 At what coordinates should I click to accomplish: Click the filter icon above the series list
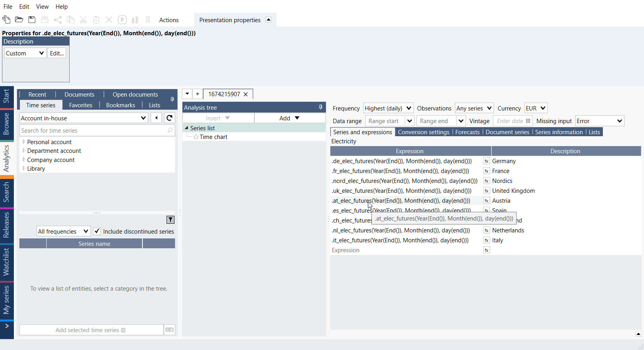click(170, 220)
